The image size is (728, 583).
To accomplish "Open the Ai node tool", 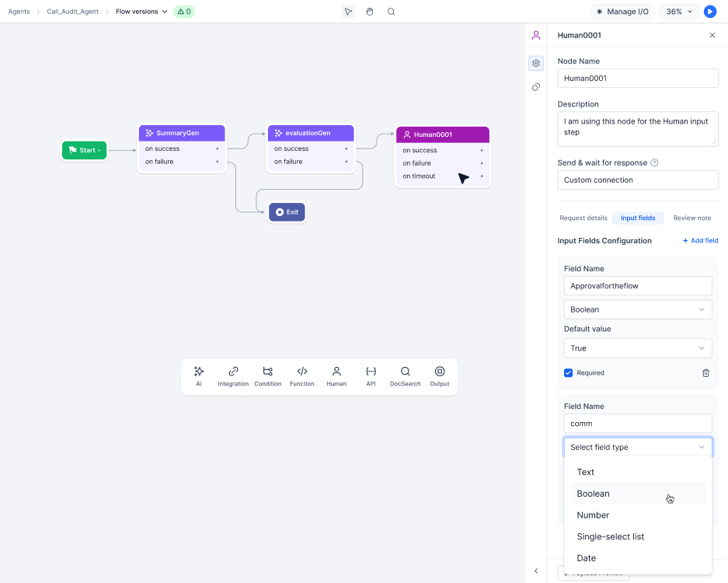I will (x=199, y=376).
